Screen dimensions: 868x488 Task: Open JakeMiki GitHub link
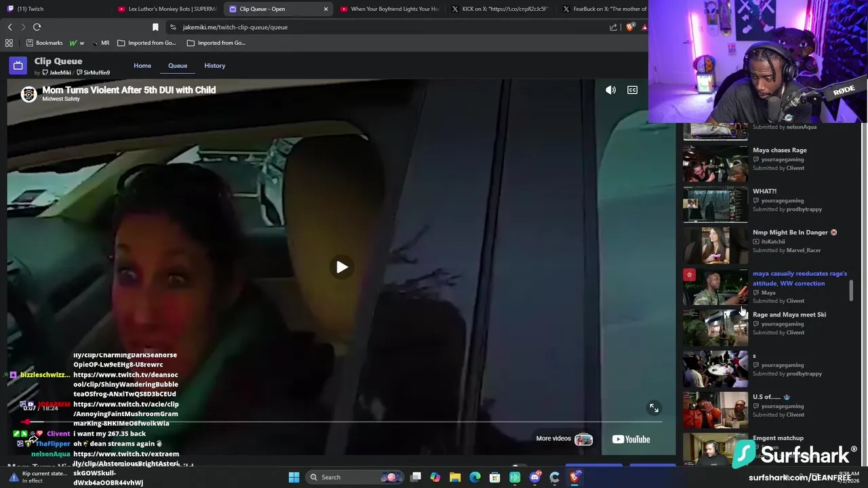click(x=56, y=73)
